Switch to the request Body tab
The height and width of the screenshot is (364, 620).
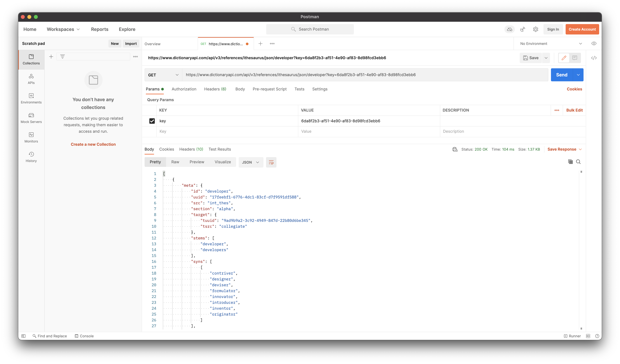pyautogui.click(x=240, y=89)
